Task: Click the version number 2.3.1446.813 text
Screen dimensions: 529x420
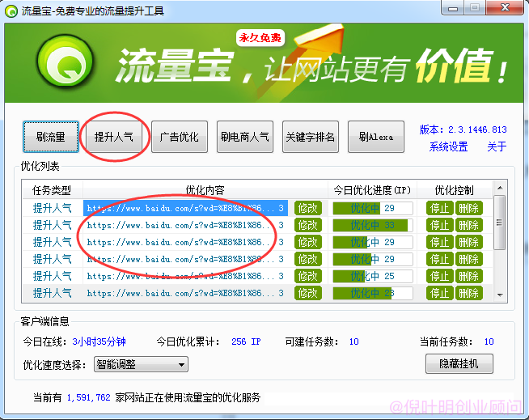Action: (x=477, y=129)
